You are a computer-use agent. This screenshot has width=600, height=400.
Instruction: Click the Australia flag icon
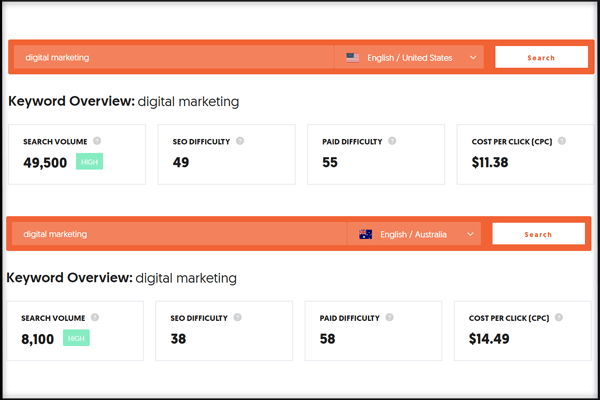click(366, 234)
